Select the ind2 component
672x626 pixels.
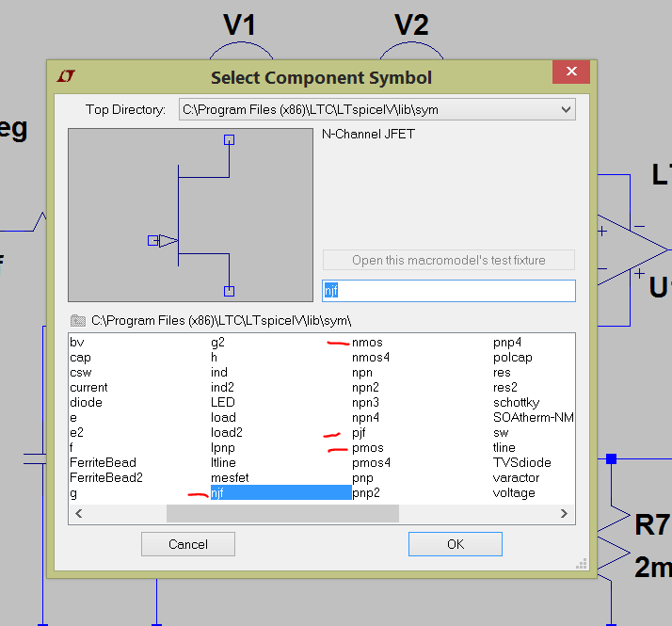point(222,387)
